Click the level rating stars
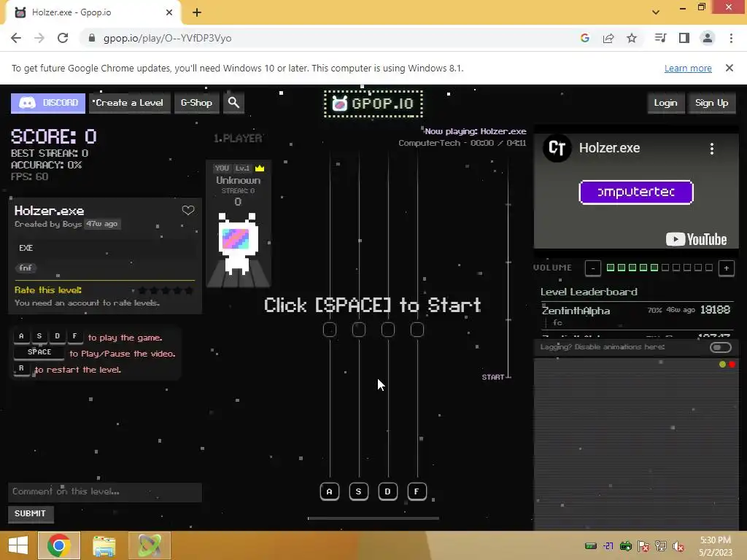Image resolution: width=747 pixels, height=560 pixels. tap(166, 290)
